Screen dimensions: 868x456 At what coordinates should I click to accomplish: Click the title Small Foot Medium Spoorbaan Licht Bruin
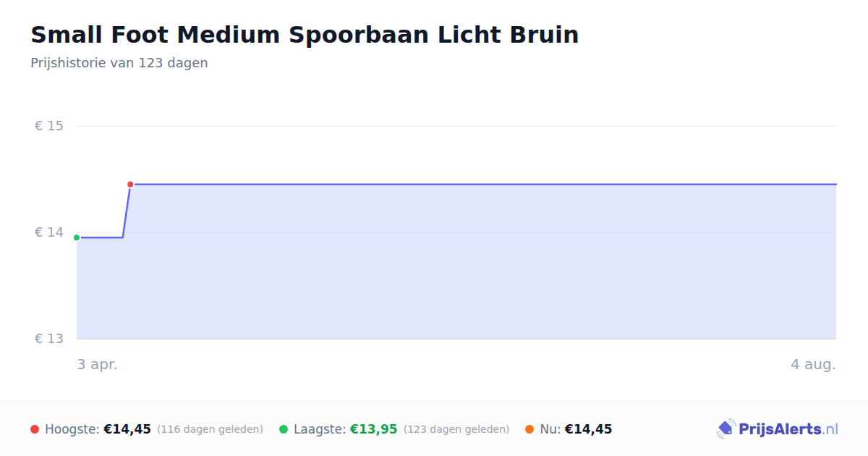click(305, 35)
